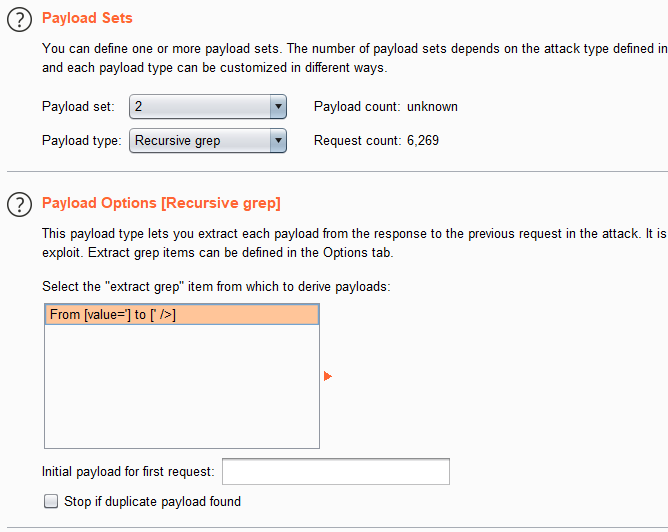Click the Payload Options [Recursive grep] heading
The image size is (668, 532).
point(161,203)
